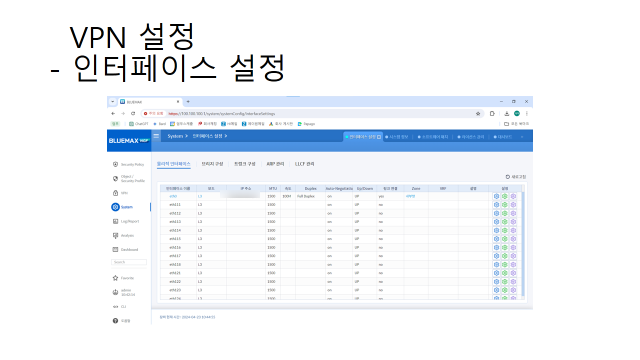The width and height of the screenshot is (640, 360).
Task: Click the Zone column header
Action: [416, 189]
